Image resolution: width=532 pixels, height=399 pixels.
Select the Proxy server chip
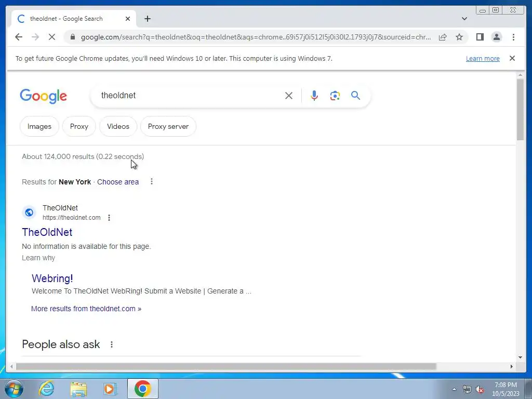[168, 127]
